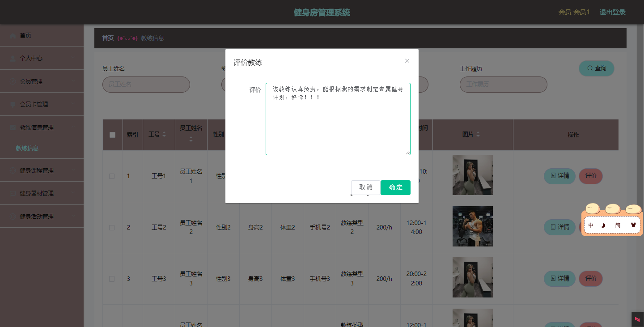Focus the 评价 text area in dialog
Viewport: 644px width, 327px height.
point(338,119)
